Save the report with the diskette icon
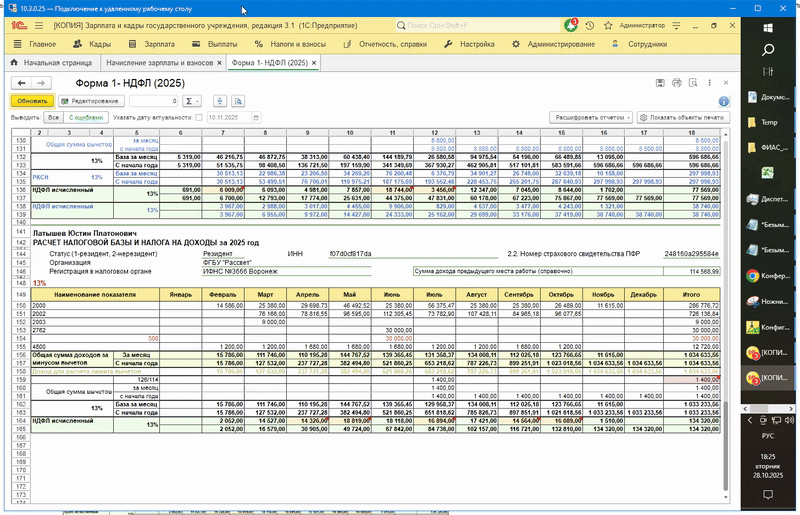 pos(660,83)
